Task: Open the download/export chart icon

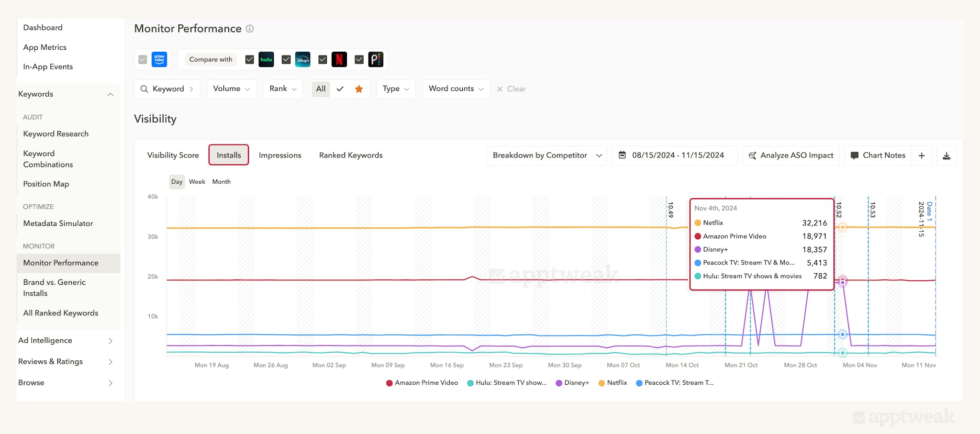Action: [x=947, y=155]
